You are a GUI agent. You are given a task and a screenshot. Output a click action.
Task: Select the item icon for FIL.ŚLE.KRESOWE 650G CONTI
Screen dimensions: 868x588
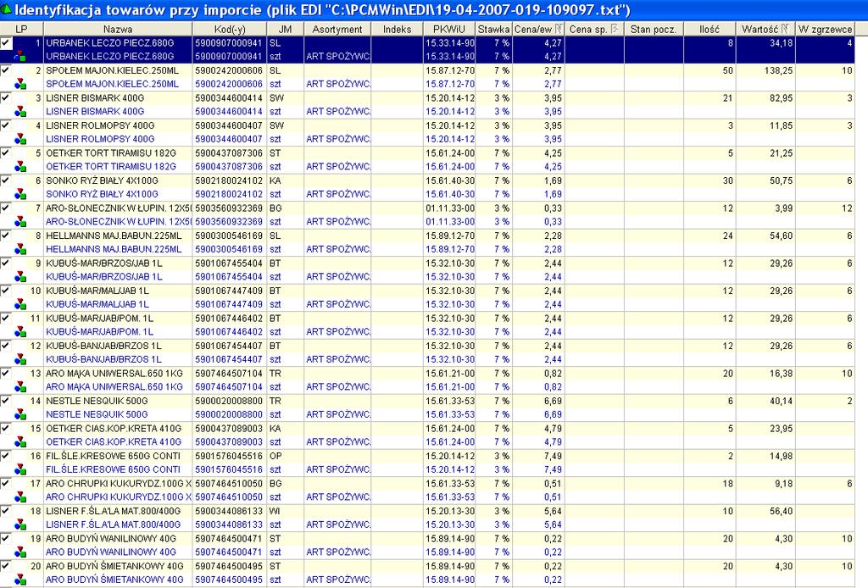[x=20, y=469]
